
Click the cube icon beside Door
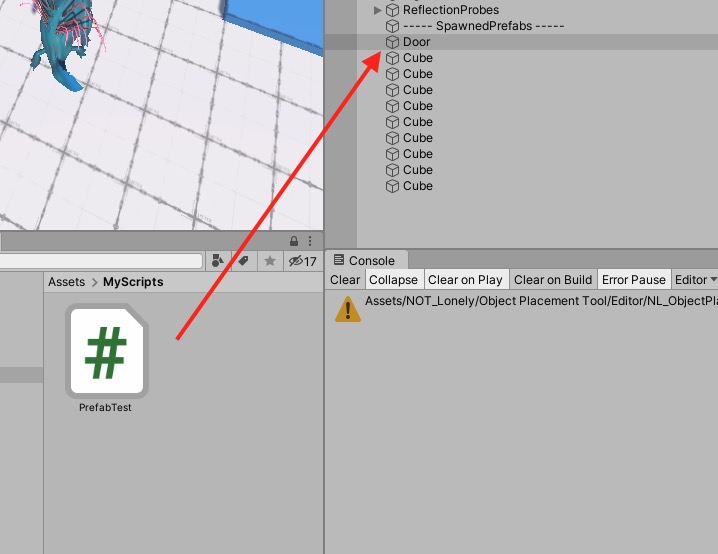click(392, 42)
